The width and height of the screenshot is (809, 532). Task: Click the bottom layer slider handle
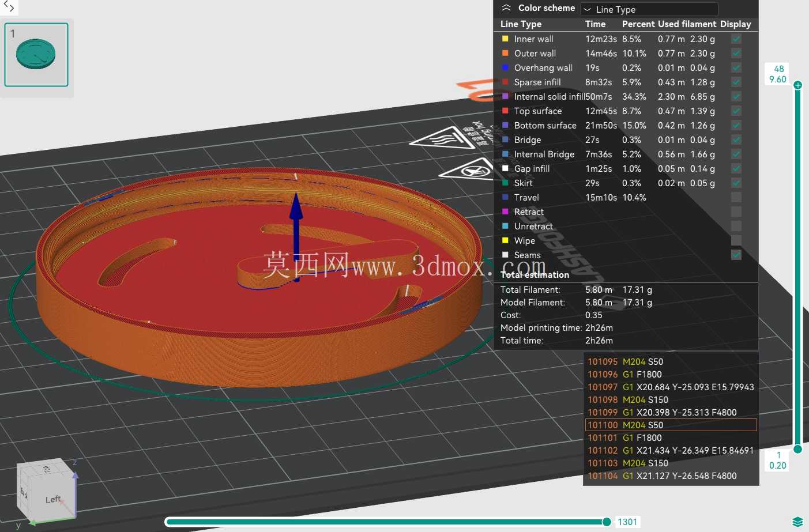[798, 449]
